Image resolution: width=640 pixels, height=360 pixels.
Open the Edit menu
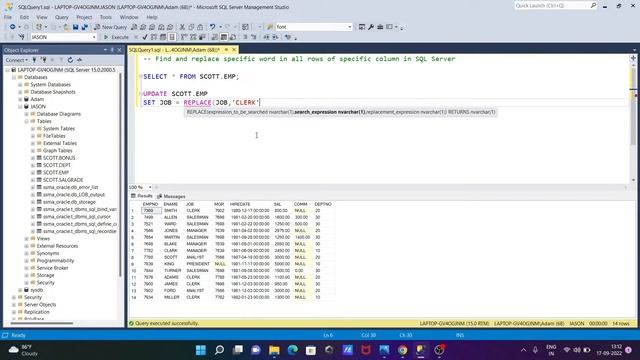(x=24, y=17)
